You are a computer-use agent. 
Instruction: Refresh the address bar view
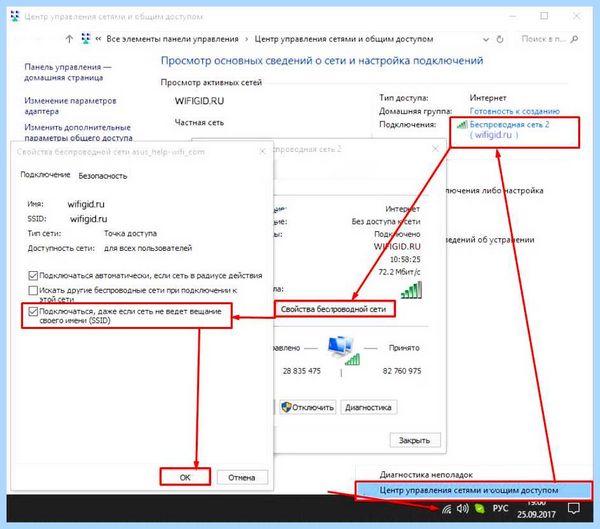500,39
